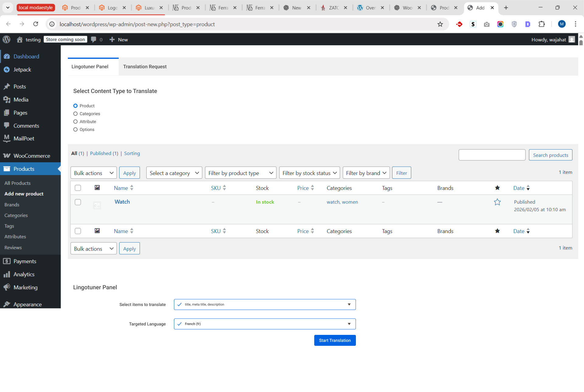
Task: Check the Watch product row checkbox
Action: (78, 202)
